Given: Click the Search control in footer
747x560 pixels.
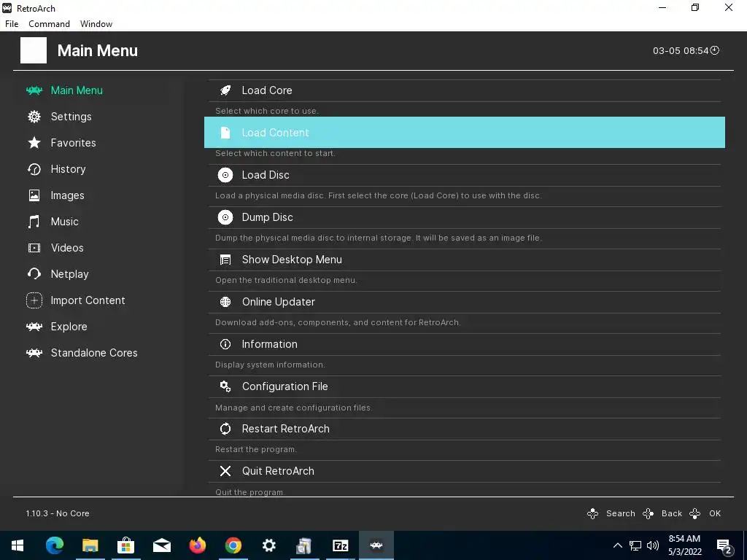Looking at the screenshot, I should coord(612,513).
